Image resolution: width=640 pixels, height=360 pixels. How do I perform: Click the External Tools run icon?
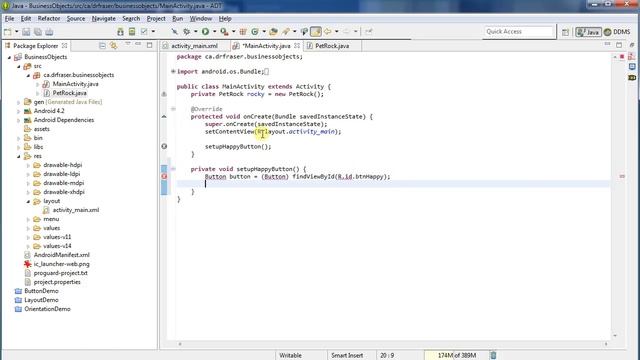pyautogui.click(x=224, y=31)
